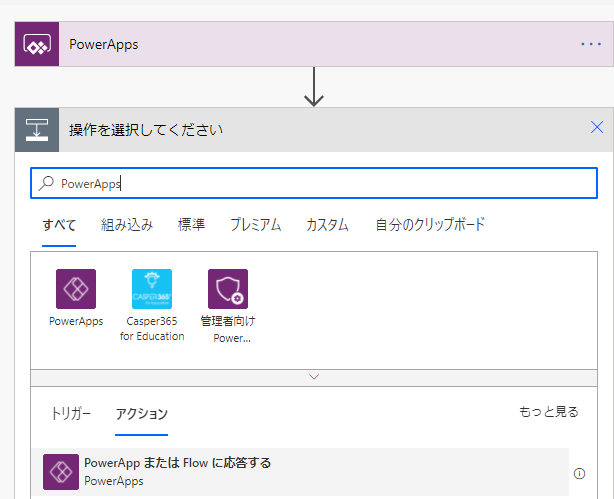Select the アクション tab
614x499 pixels.
click(141, 414)
